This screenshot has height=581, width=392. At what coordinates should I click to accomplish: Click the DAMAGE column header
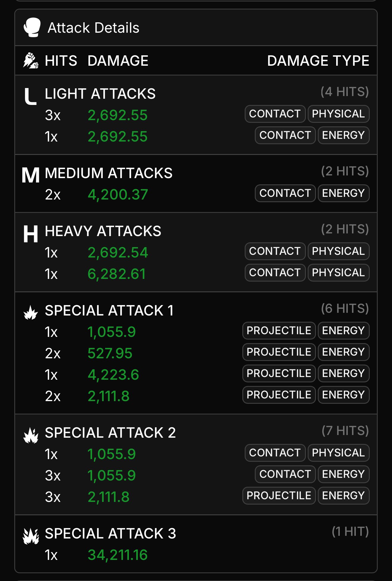(118, 61)
